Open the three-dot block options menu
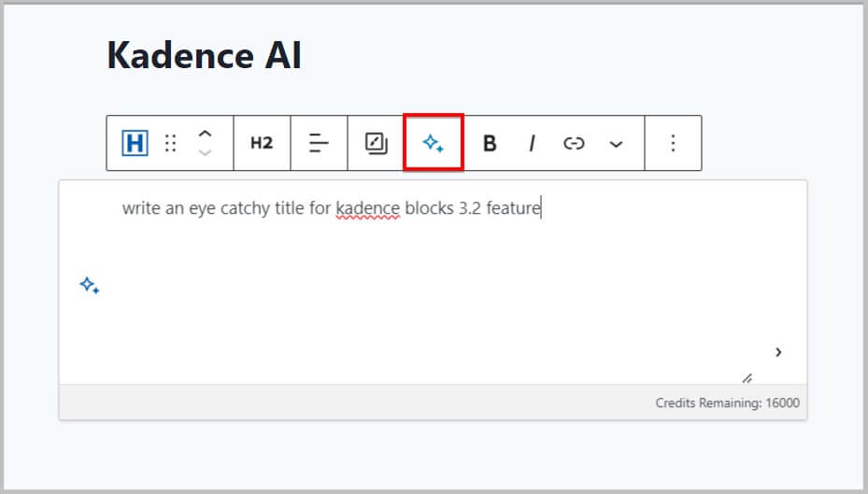Viewport: 868px width, 494px height. click(673, 143)
